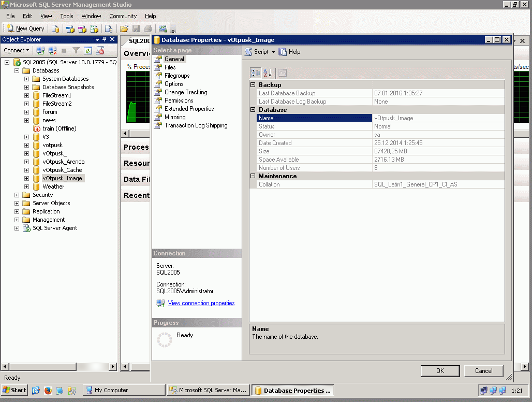
Task: Expand the Security folder node
Action: [x=17, y=195]
